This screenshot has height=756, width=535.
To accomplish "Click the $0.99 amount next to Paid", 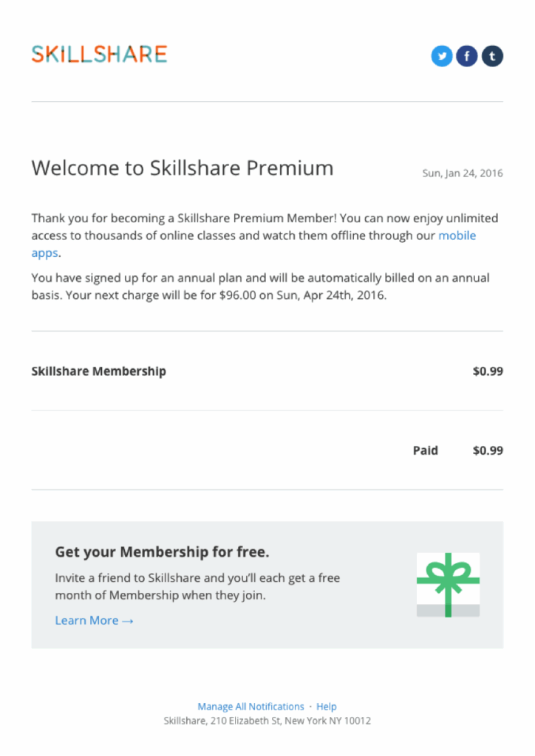I will click(x=488, y=450).
